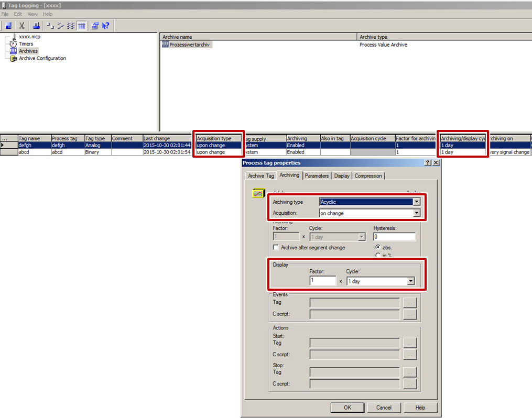Viewport: 532px width, 418px height.
Task: Switch to list view icon
Action: [71, 26]
